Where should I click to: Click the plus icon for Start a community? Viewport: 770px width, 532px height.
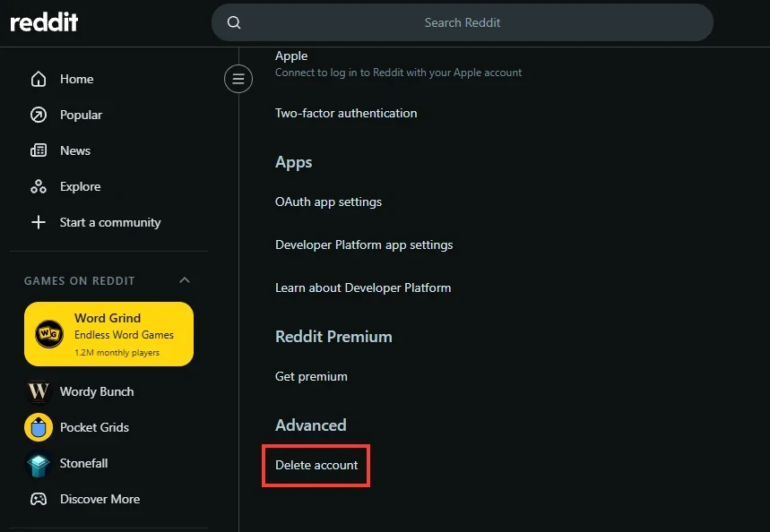coord(39,222)
